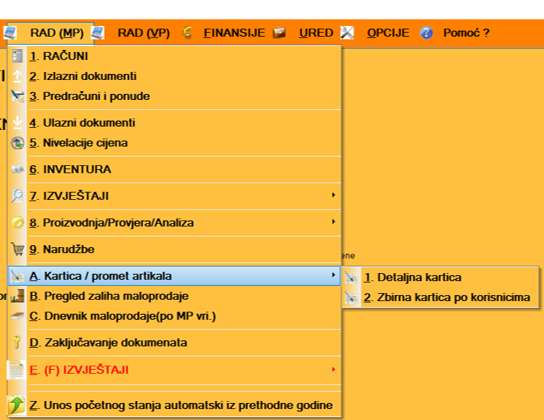The image size is (544, 420).
Task: Click the shopping cart icon beside Narudžbe
Action: coord(17,249)
